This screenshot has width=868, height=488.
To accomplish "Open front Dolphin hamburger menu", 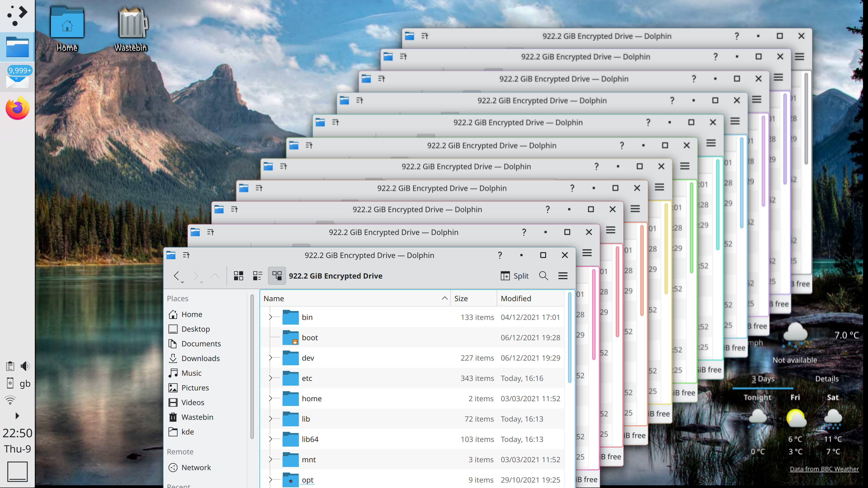I will [563, 276].
